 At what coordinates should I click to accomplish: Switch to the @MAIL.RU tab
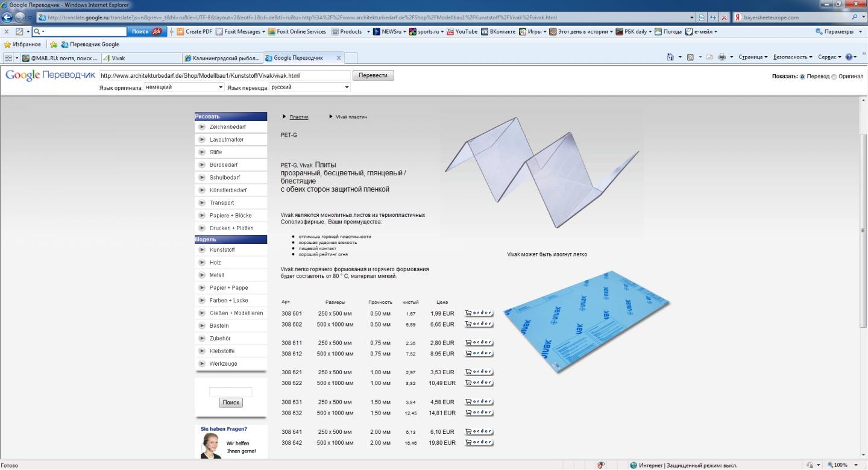(59, 58)
